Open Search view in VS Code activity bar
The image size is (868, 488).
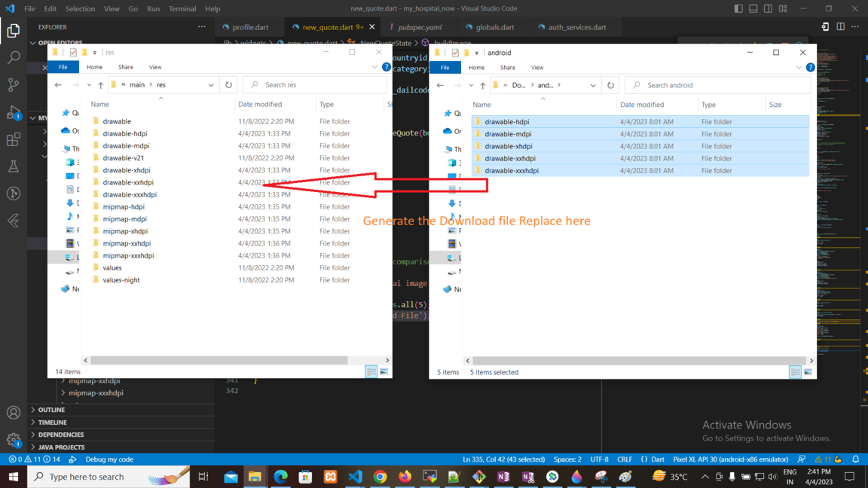[14, 58]
